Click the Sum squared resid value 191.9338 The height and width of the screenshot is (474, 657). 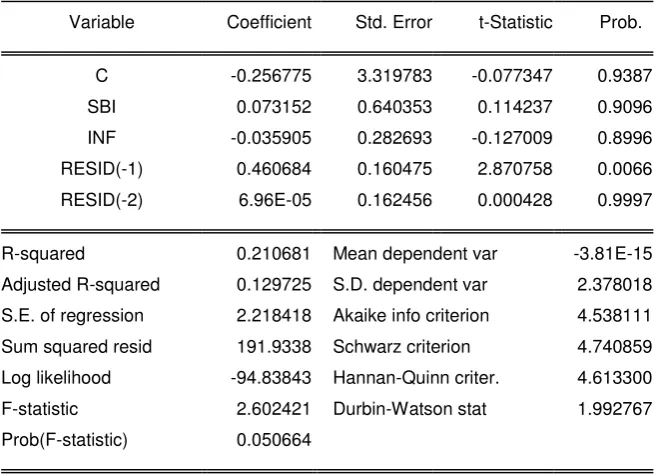[274, 347]
